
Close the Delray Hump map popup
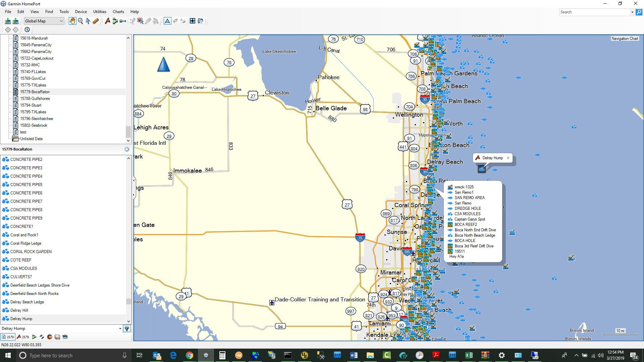[508, 158]
